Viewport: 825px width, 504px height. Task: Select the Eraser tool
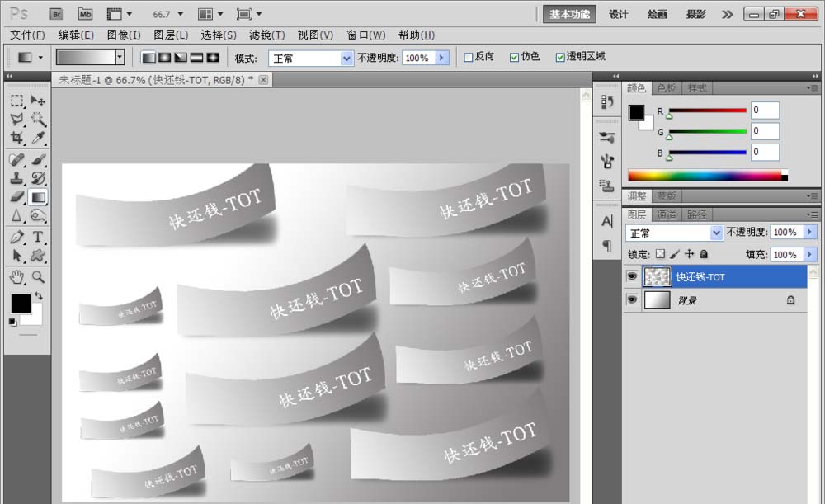[17, 197]
